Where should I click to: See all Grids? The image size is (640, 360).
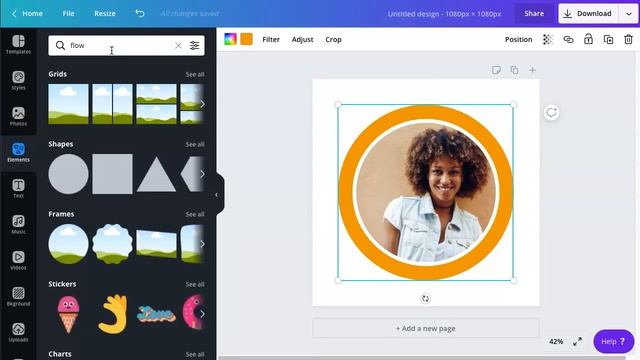pos(195,74)
